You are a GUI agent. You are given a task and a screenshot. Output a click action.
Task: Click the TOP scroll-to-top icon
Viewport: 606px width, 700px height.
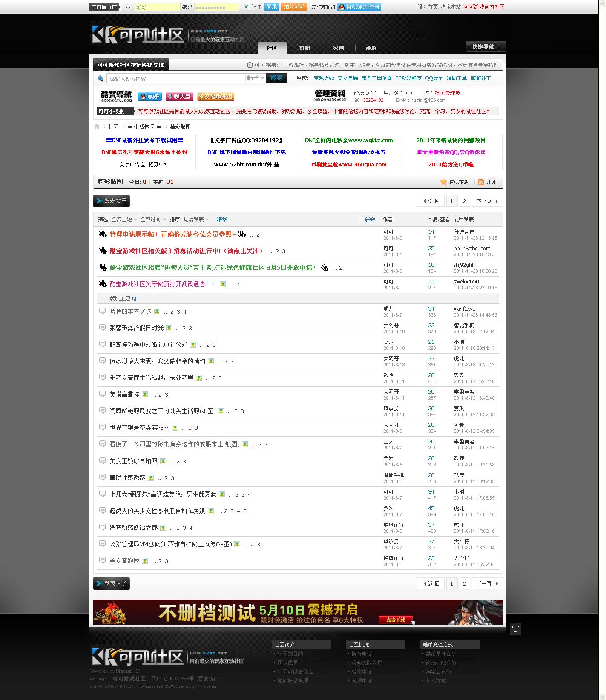[515, 629]
